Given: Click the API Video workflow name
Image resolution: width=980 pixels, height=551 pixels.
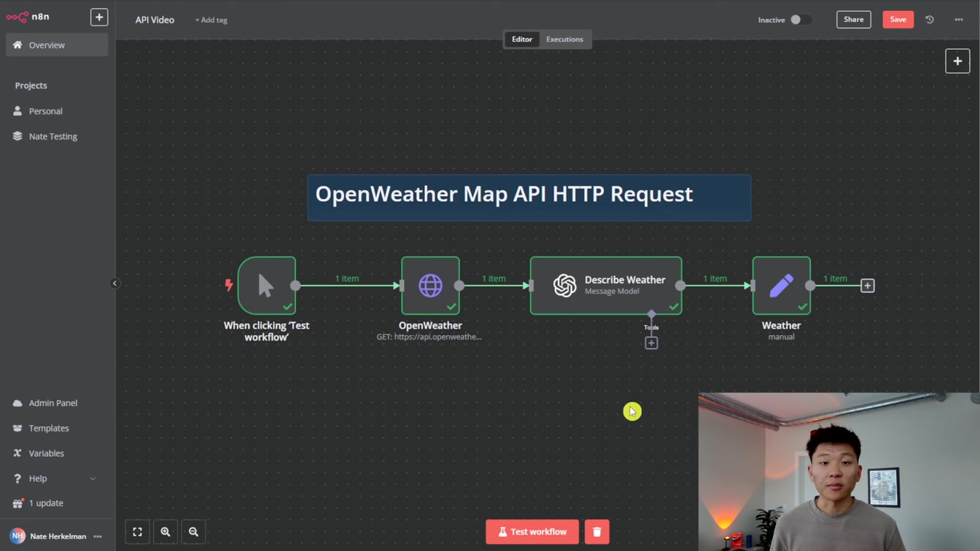Looking at the screenshot, I should coord(155,20).
